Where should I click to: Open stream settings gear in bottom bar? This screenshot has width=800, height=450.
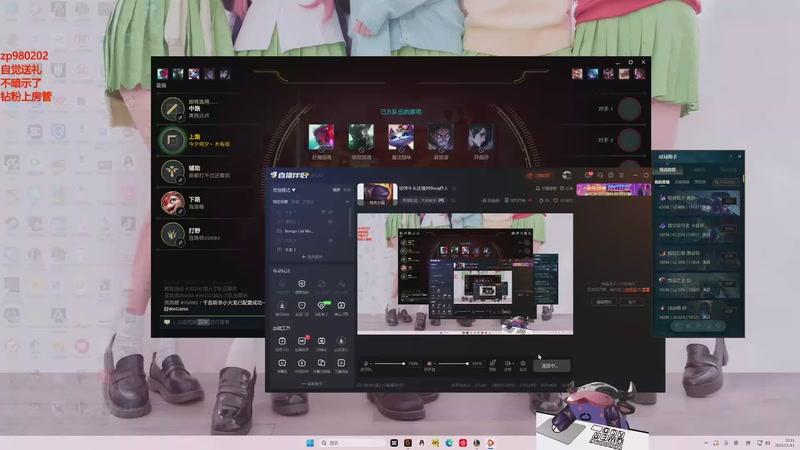[x=523, y=365]
